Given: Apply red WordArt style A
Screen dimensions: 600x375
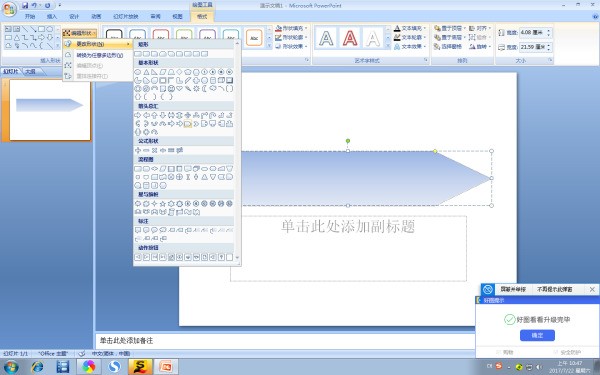Looking at the screenshot, I should point(350,38).
